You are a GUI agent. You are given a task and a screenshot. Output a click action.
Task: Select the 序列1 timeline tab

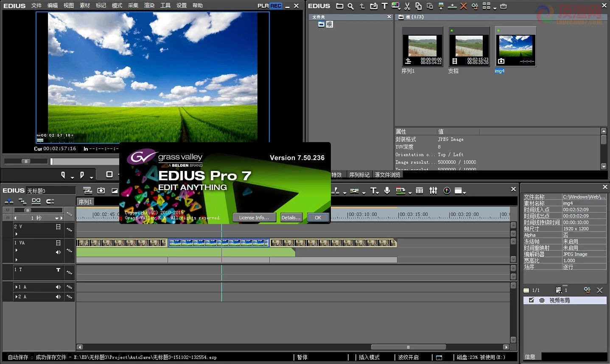click(x=85, y=202)
